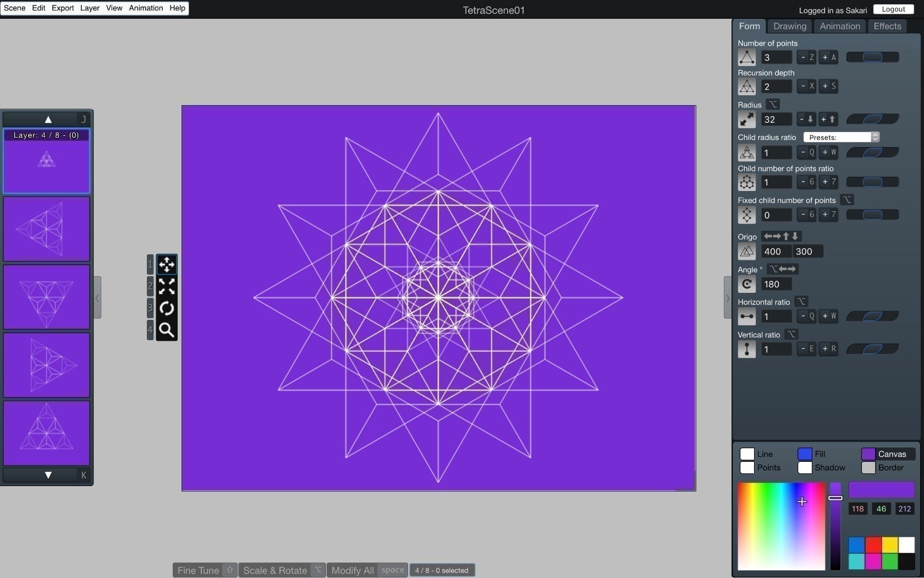The width and height of the screenshot is (924, 578).
Task: Click the Vertical ratio option key icon
Action: pos(791,334)
